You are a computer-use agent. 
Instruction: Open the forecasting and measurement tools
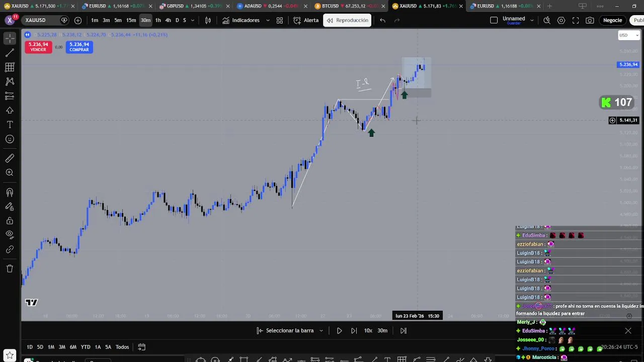click(x=10, y=96)
